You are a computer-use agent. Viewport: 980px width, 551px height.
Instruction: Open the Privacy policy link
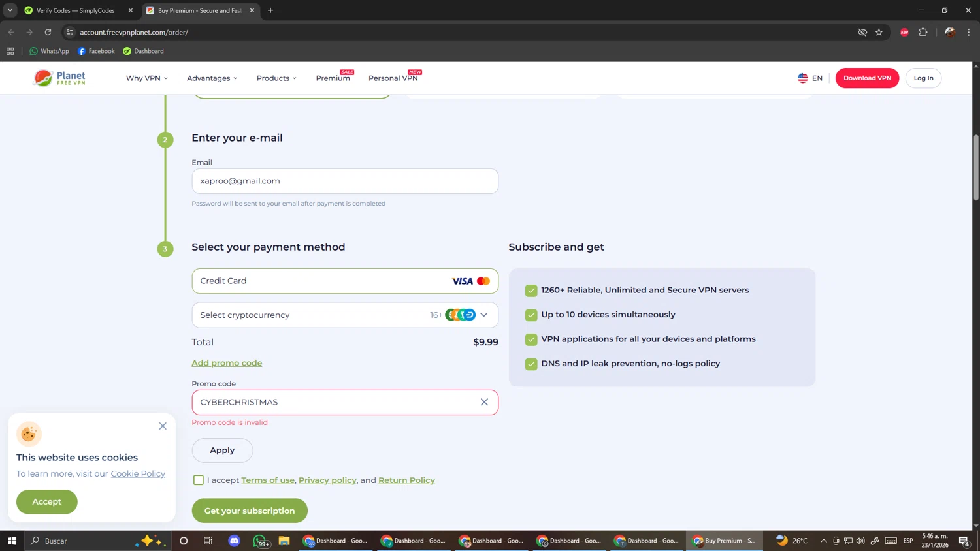pyautogui.click(x=327, y=480)
